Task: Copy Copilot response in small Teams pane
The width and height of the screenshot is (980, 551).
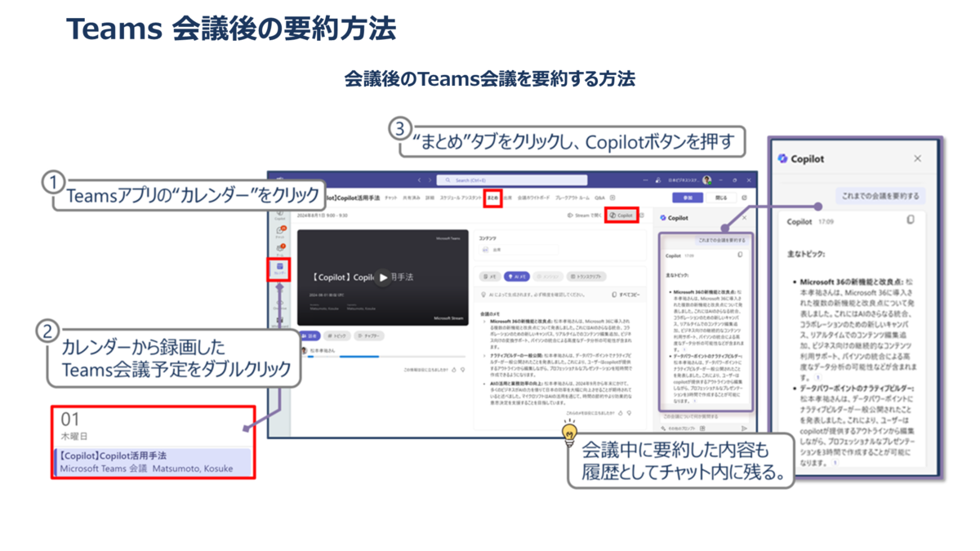Action: tap(740, 255)
